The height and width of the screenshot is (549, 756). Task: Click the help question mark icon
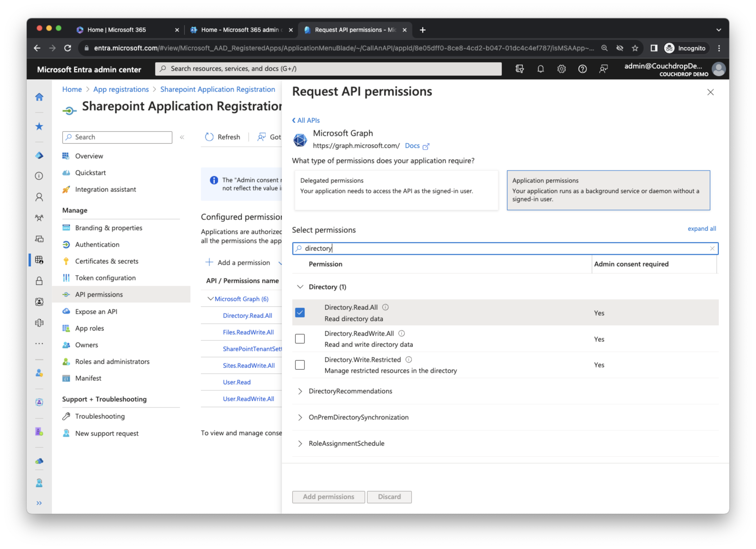(582, 69)
